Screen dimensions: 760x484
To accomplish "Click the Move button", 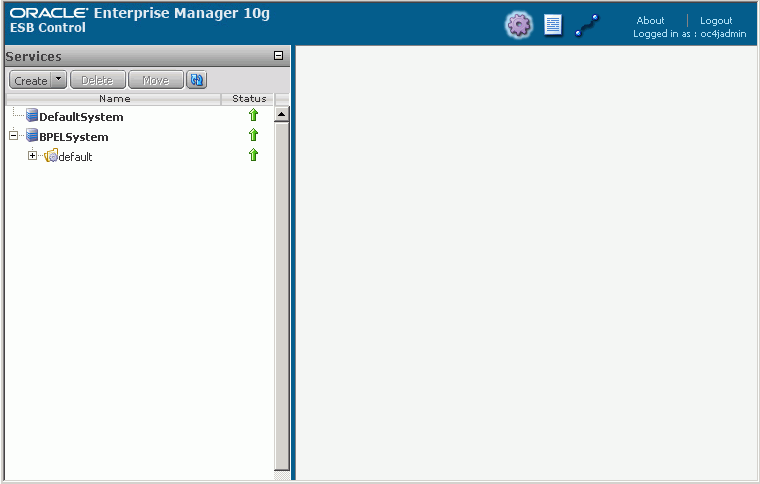I will 156,80.
